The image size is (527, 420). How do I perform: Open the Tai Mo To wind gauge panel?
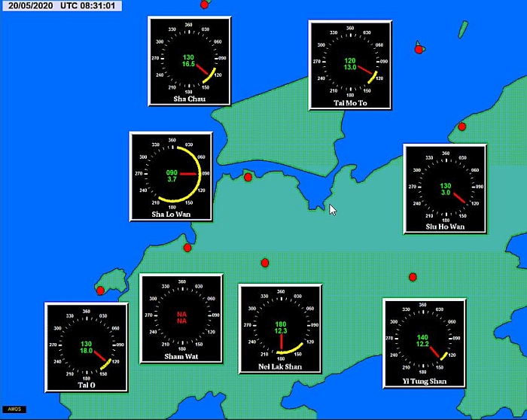point(350,65)
